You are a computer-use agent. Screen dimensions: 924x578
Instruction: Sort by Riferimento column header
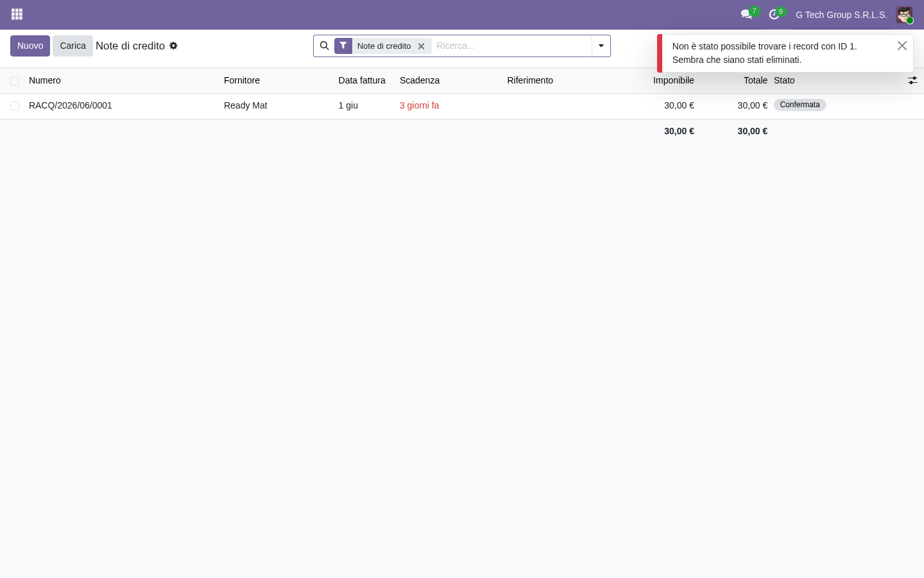click(x=530, y=80)
